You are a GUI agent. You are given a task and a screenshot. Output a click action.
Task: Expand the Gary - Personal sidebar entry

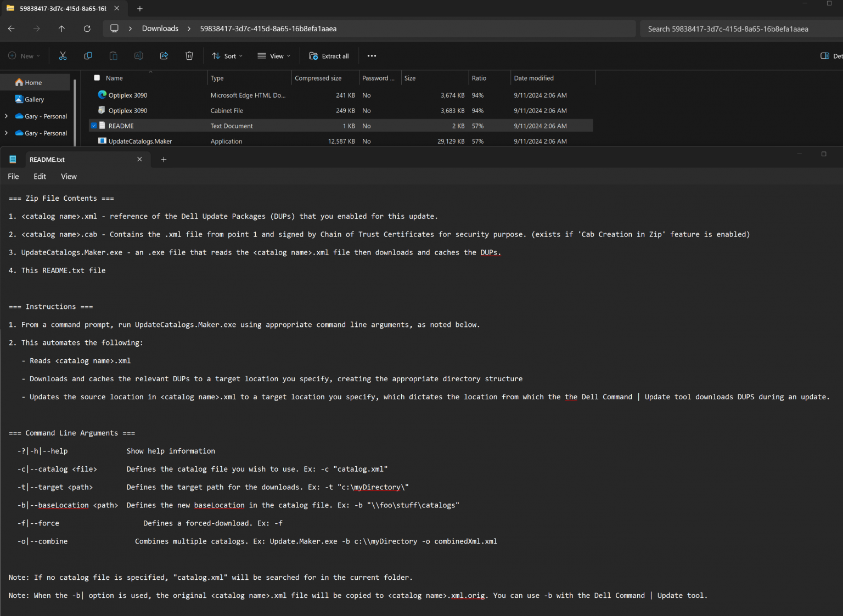[6, 116]
